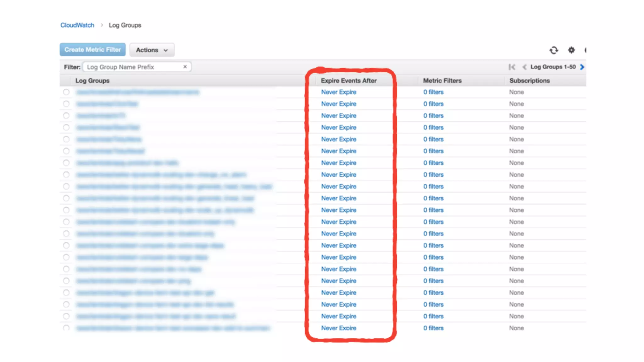The image size is (644, 362).
Task: Open the settings gear icon
Action: [571, 50]
